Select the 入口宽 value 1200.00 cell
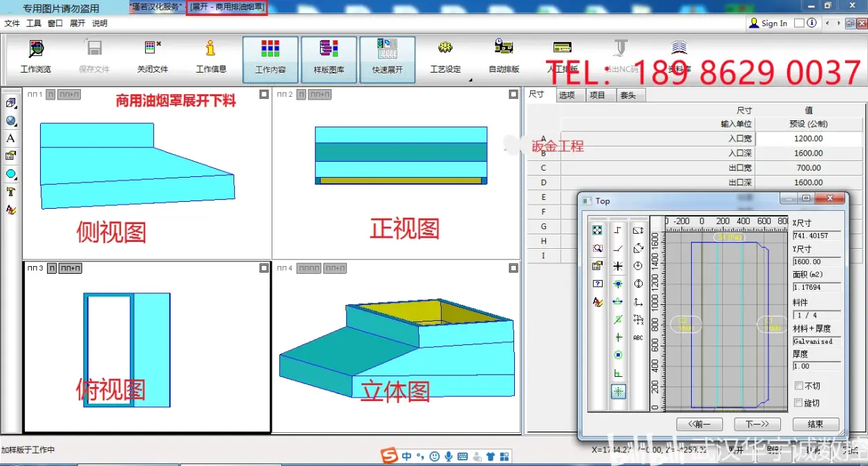The width and height of the screenshot is (868, 466). point(809,138)
